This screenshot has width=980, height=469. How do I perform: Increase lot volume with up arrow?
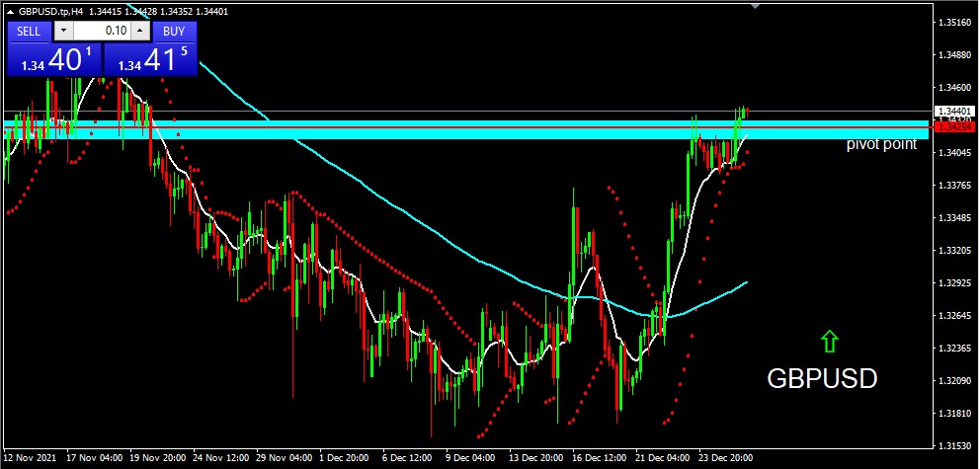(141, 32)
